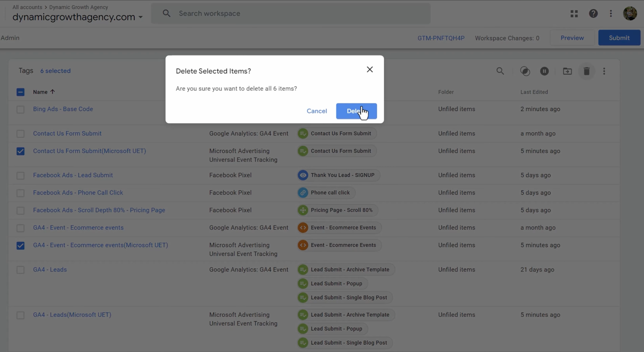Open the Admin tab

pyautogui.click(x=10, y=38)
